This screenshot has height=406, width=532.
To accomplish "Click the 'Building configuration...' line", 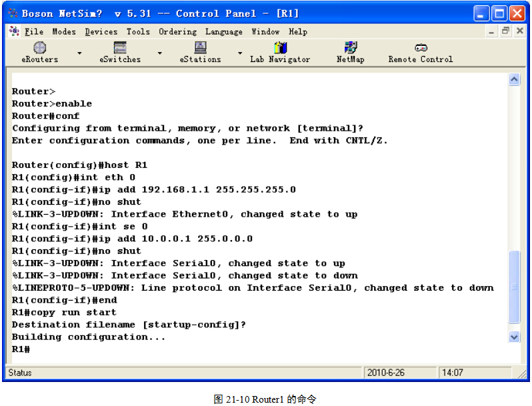I will pyautogui.click(x=89, y=337).
